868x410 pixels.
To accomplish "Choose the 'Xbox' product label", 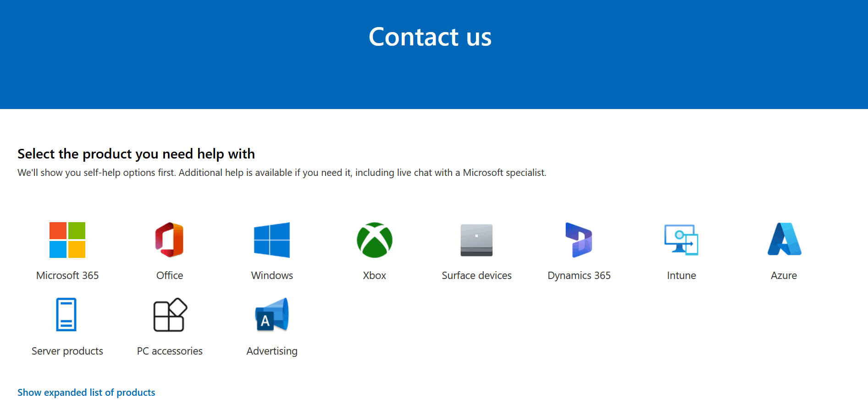I will click(x=375, y=275).
